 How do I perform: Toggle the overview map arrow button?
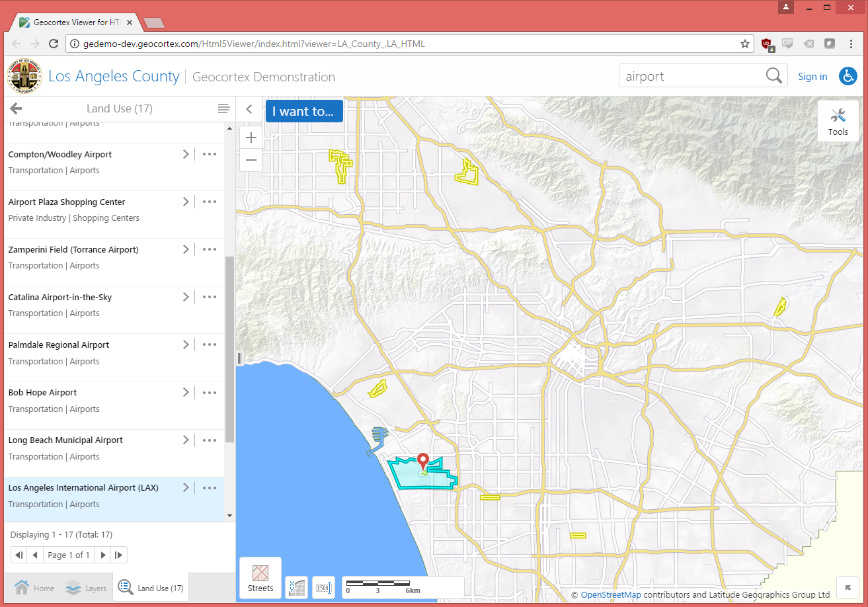(x=848, y=588)
